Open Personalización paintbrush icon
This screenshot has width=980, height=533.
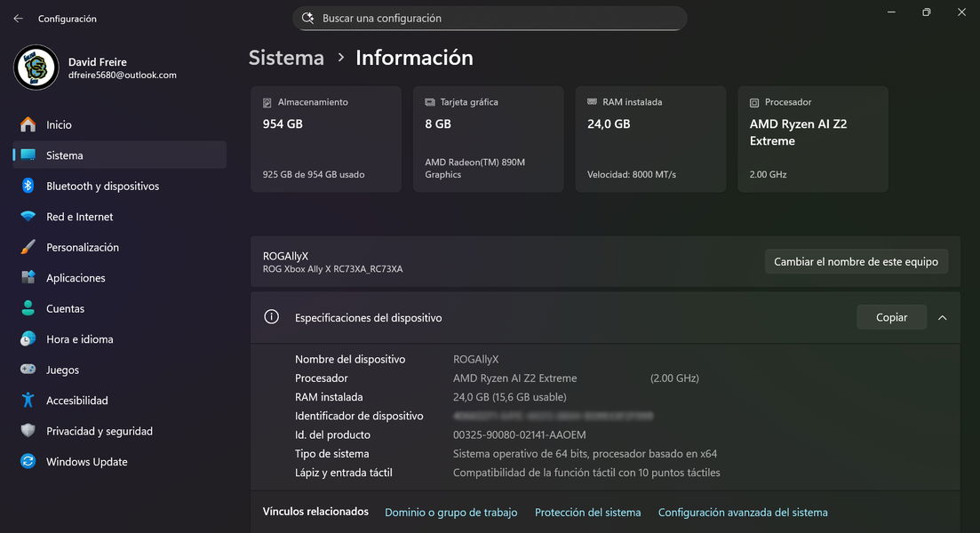tap(28, 248)
